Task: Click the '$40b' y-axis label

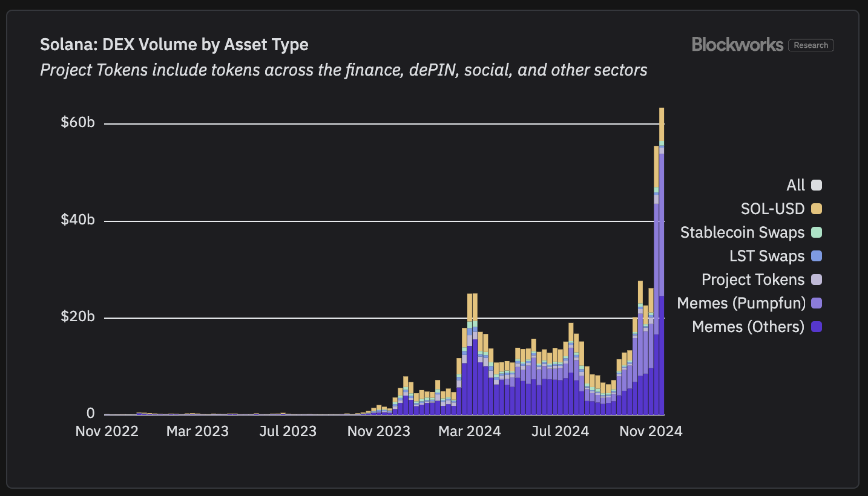Action: 77,220
